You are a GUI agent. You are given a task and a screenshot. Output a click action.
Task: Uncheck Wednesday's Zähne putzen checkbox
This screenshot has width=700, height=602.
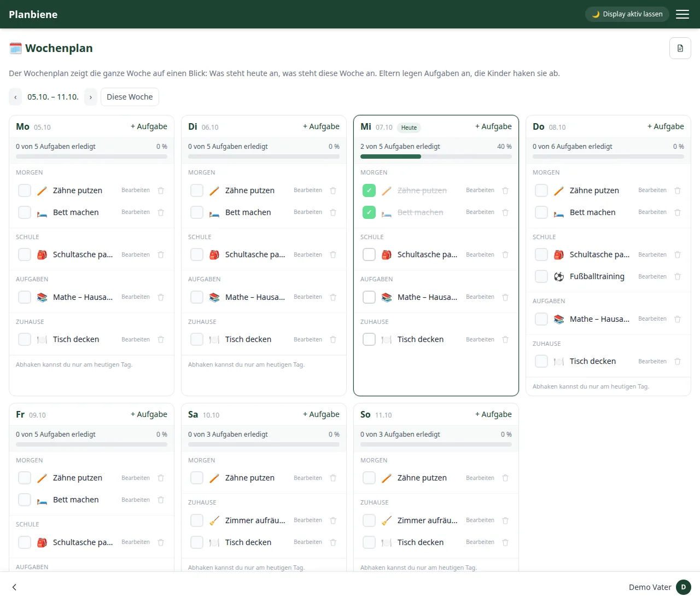369,190
